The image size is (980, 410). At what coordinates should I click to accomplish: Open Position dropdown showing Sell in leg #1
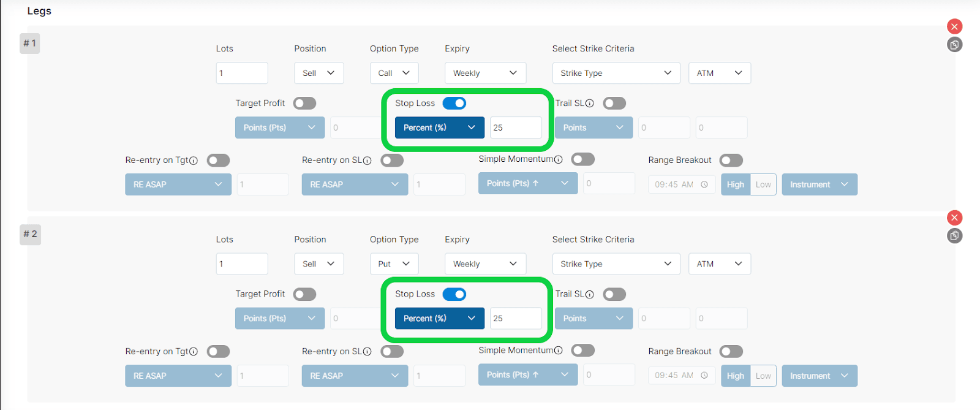coord(318,73)
